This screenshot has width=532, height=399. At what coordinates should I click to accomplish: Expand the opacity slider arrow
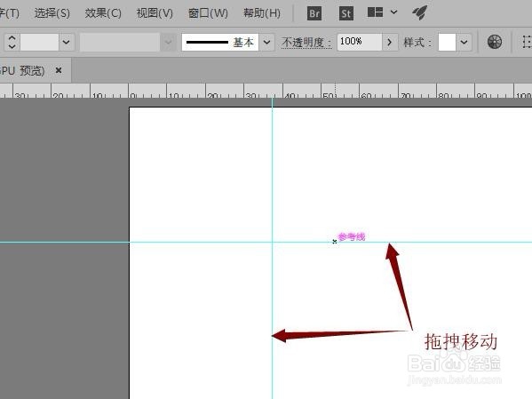pos(390,42)
